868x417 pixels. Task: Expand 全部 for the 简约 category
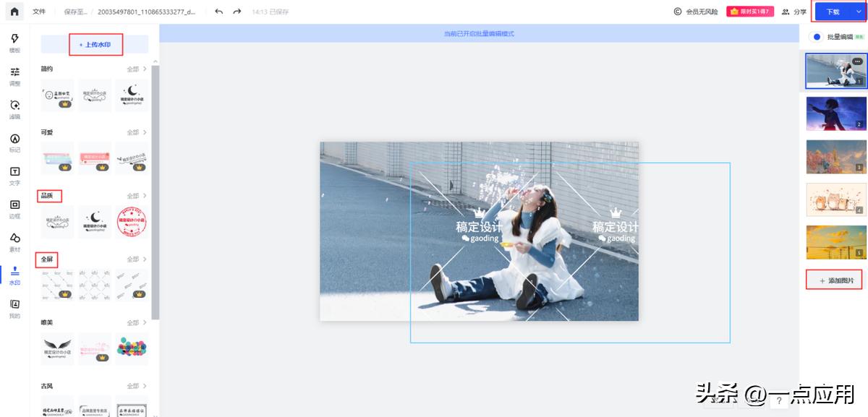pyautogui.click(x=137, y=69)
